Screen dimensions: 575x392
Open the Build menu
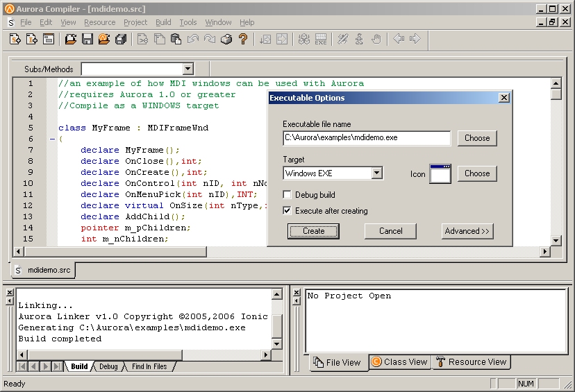[163, 22]
